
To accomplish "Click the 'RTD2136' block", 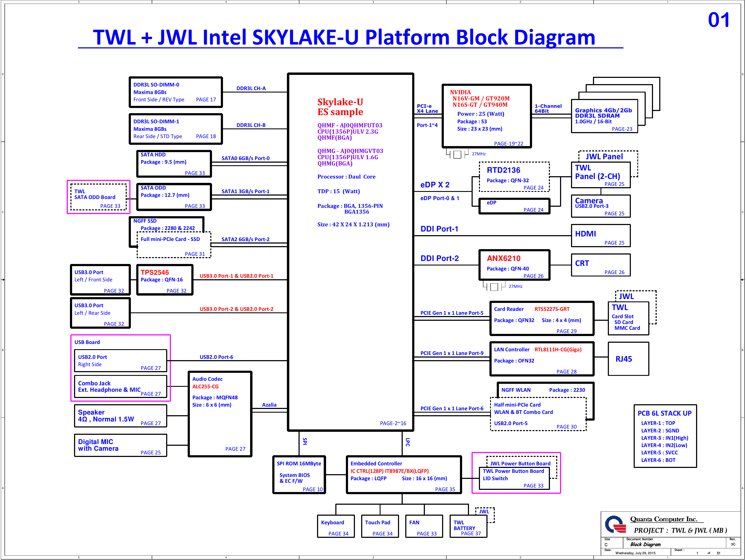I will point(514,177).
